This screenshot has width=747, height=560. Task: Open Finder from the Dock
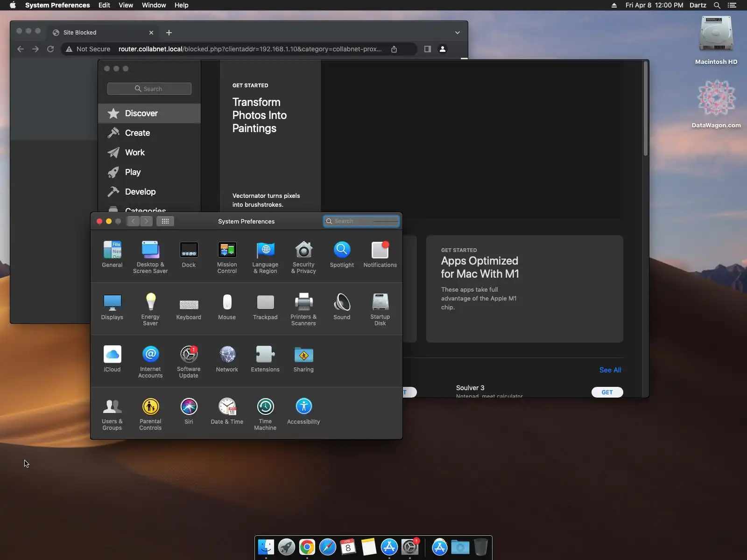pos(266,547)
